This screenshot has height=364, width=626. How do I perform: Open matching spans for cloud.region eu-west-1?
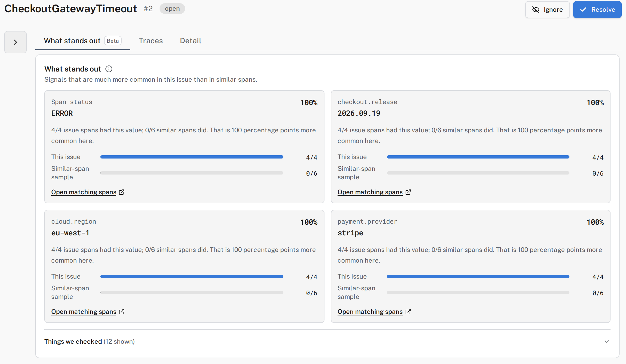(84, 312)
